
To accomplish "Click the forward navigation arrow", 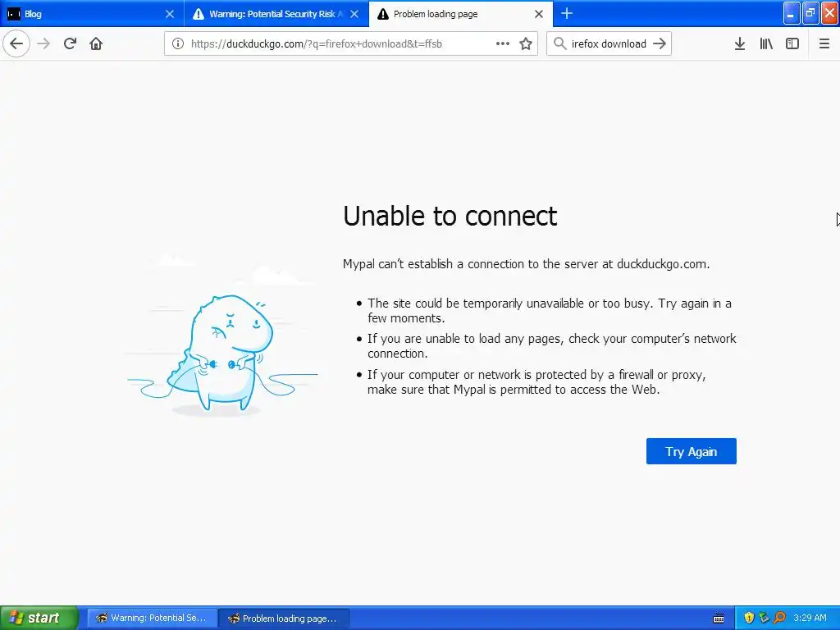I will pyautogui.click(x=43, y=43).
